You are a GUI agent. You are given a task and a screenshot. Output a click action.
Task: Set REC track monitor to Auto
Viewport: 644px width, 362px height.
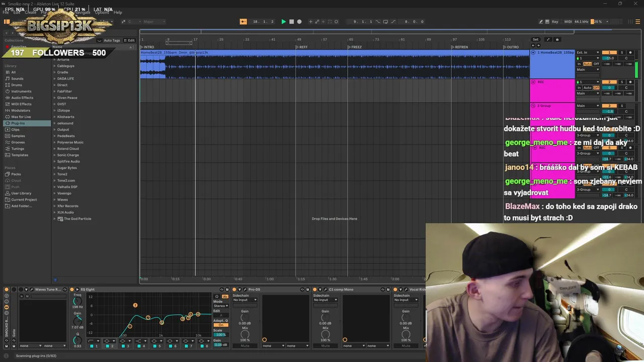pyautogui.click(x=587, y=87)
